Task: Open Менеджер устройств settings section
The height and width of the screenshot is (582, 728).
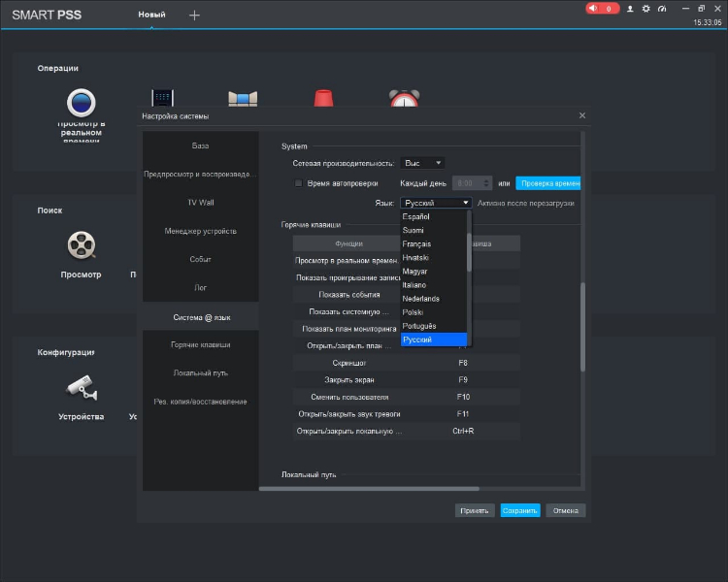Action: [x=201, y=231]
